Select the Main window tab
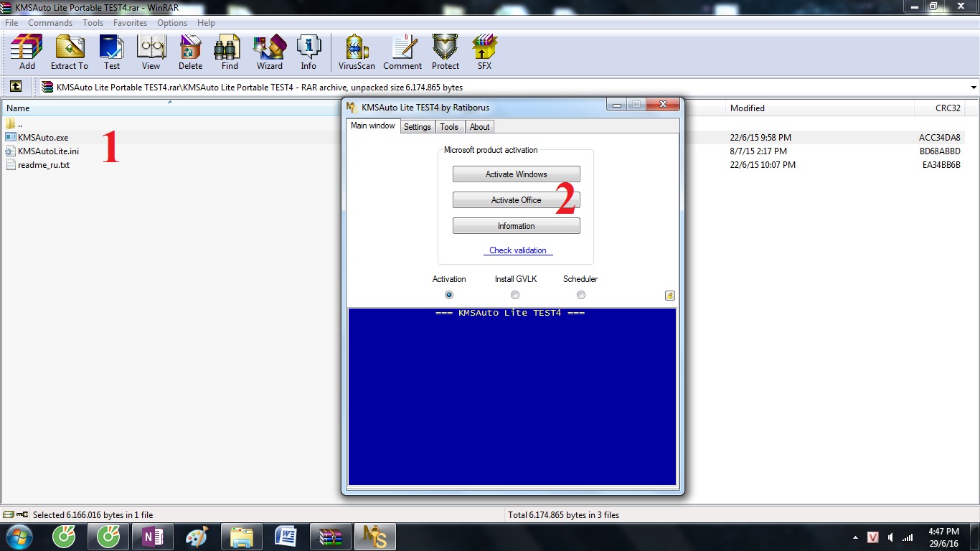 [373, 126]
